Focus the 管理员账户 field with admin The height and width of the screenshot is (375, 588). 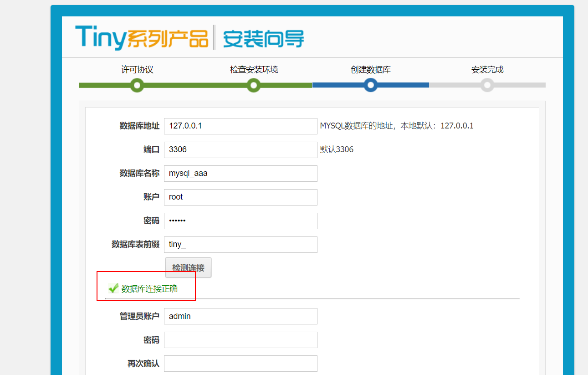click(x=240, y=316)
